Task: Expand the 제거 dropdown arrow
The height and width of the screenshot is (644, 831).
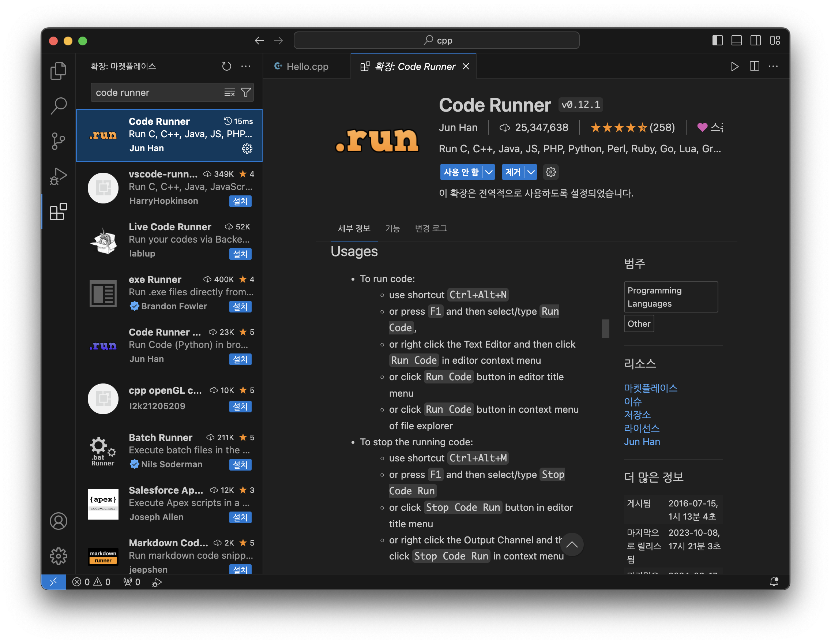Action: click(531, 172)
